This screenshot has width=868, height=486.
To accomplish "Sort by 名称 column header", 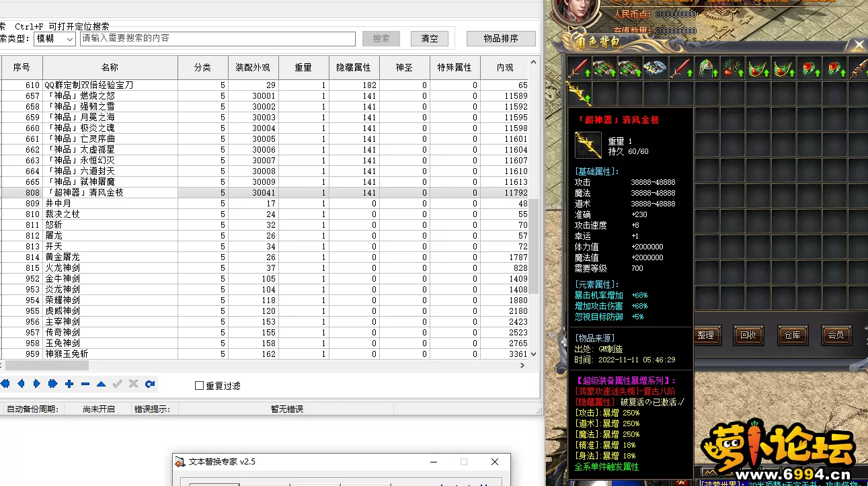I will point(110,68).
